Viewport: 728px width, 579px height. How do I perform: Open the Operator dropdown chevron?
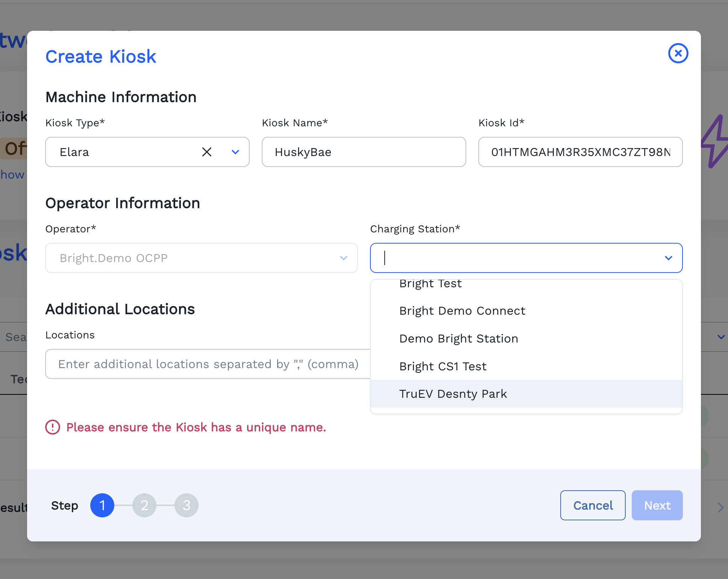point(343,258)
